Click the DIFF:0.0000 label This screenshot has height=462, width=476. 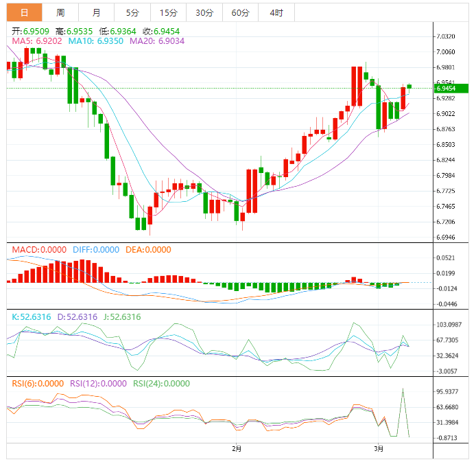pyautogui.click(x=96, y=250)
